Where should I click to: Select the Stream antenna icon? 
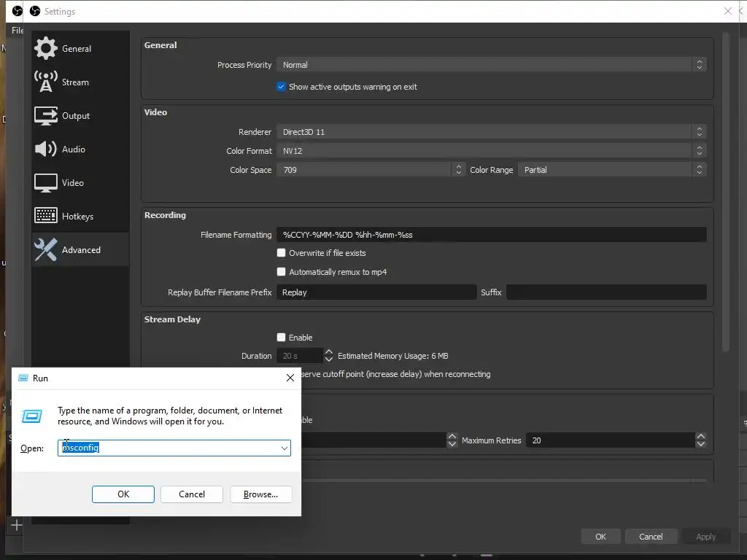pos(46,82)
